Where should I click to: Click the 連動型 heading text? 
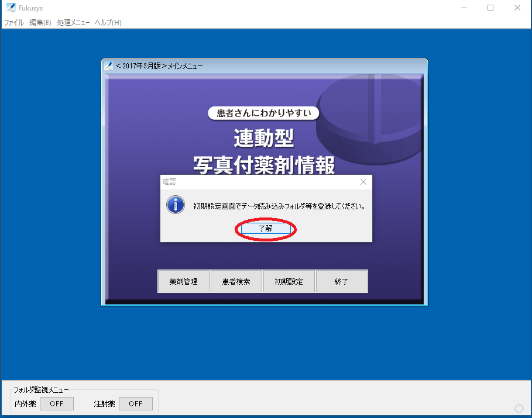pyautogui.click(x=263, y=138)
